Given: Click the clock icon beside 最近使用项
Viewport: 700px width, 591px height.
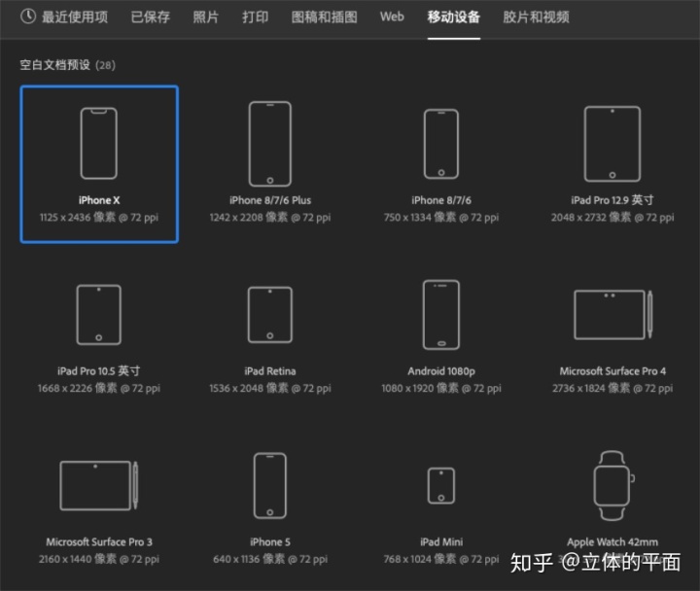Looking at the screenshot, I should click(28, 17).
